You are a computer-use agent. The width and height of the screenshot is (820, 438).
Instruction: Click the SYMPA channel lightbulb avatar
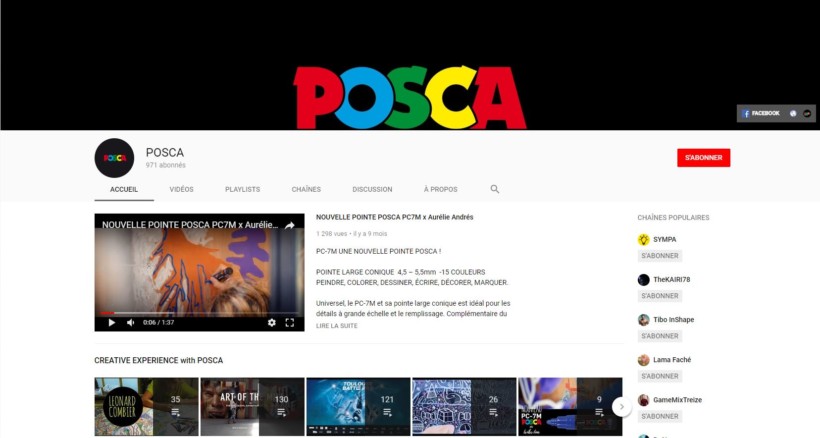click(643, 239)
